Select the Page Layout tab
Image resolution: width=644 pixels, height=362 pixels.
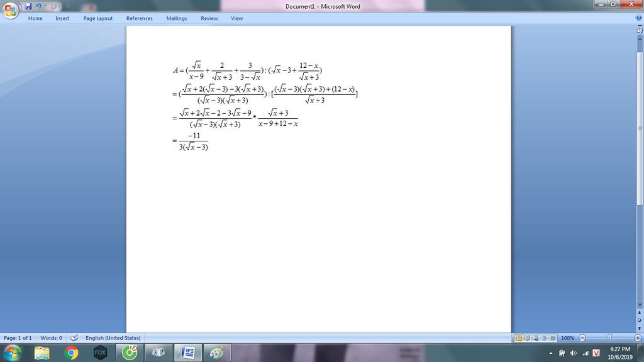[x=97, y=18]
